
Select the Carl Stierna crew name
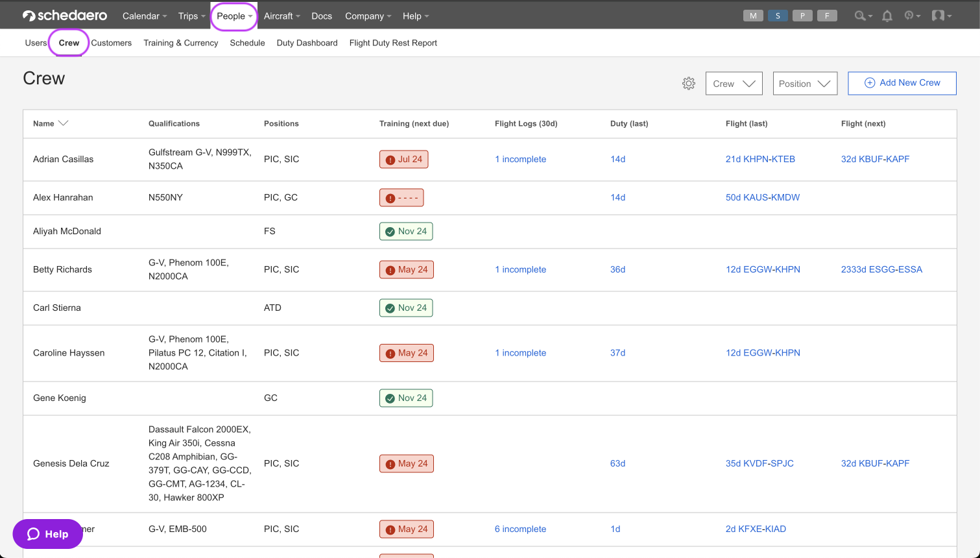click(x=57, y=308)
